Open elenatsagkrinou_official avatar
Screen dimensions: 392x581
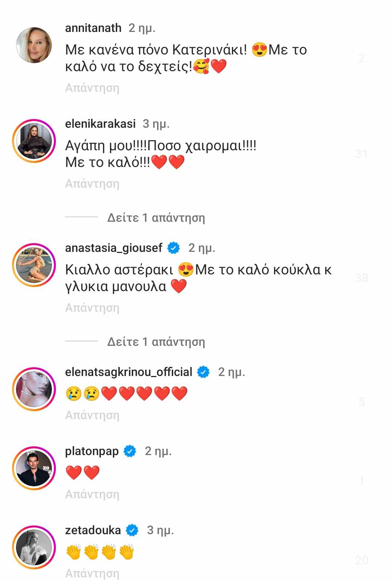pyautogui.click(x=34, y=389)
